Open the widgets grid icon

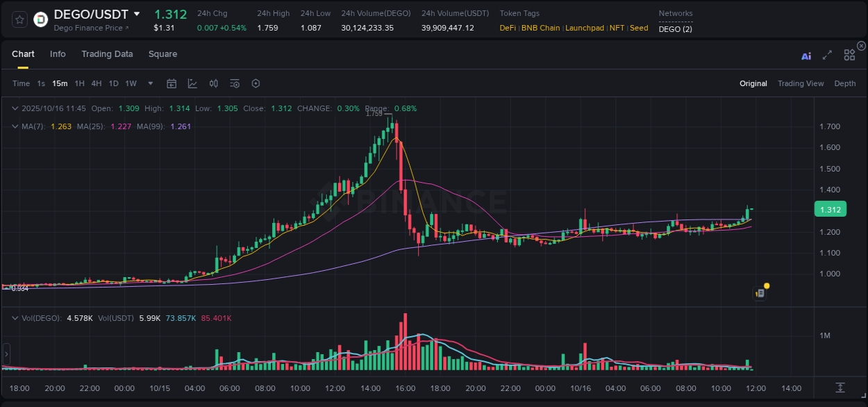[x=849, y=54]
